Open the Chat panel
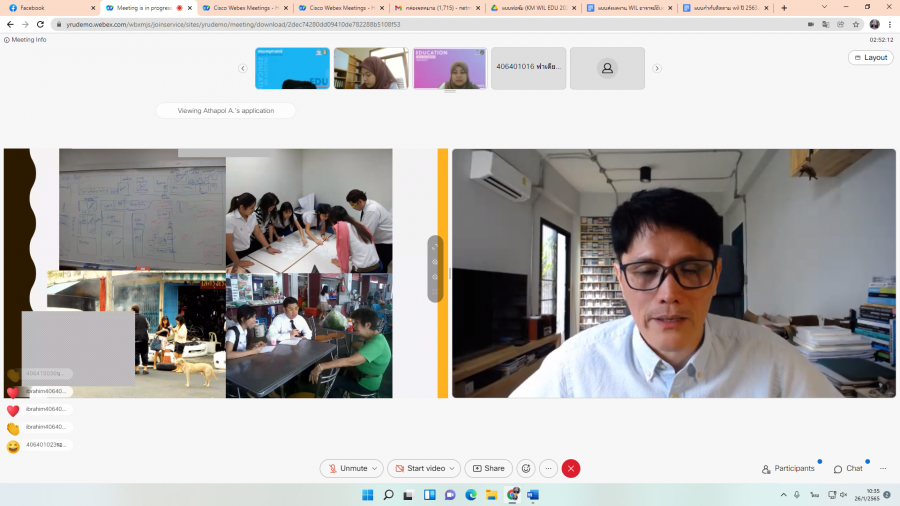900x506 pixels. 848,468
